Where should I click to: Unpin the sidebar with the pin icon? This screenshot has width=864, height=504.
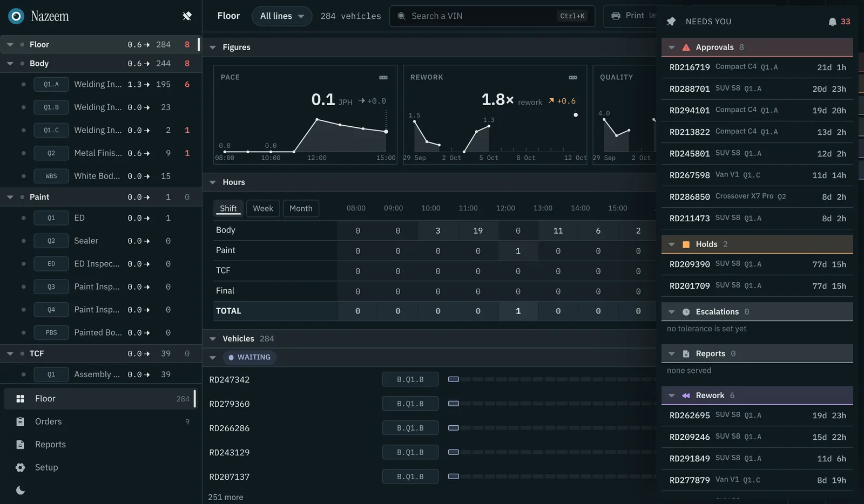(187, 16)
